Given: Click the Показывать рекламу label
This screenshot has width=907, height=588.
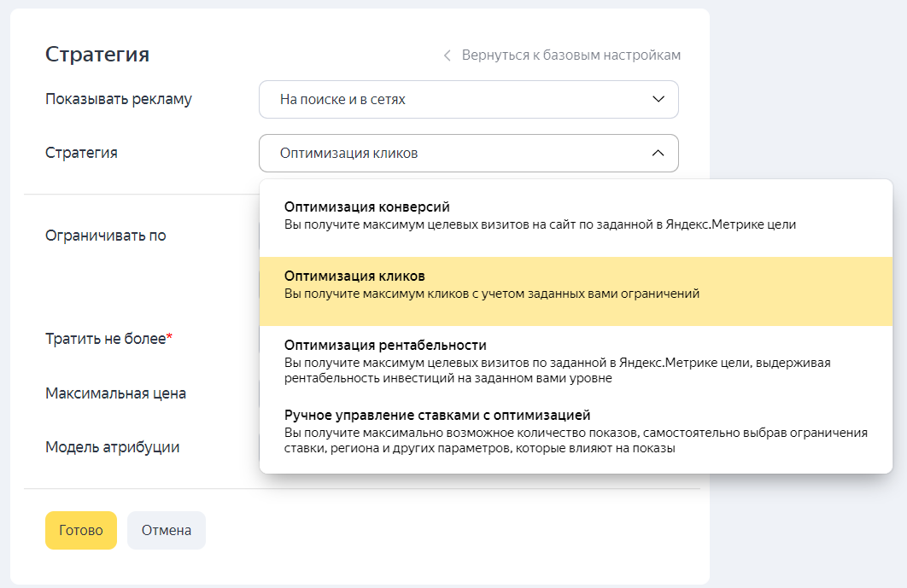Looking at the screenshot, I should click(x=118, y=99).
